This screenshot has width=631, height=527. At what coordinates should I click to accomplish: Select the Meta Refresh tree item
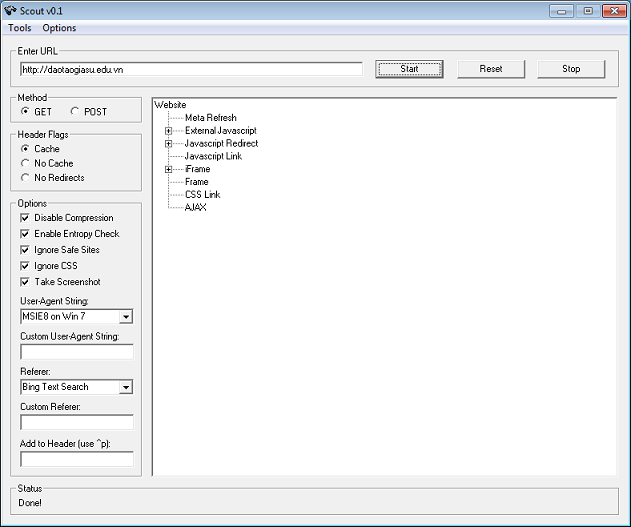pos(210,118)
